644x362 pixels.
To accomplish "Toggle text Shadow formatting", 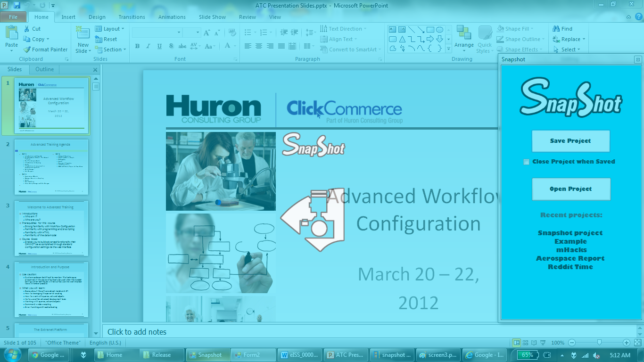I will coord(171,46).
